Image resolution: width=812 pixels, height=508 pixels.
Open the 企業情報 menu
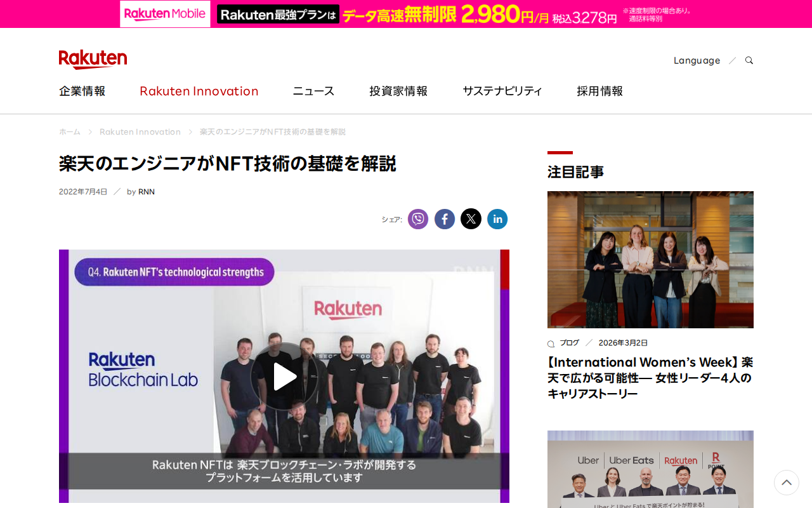click(82, 91)
